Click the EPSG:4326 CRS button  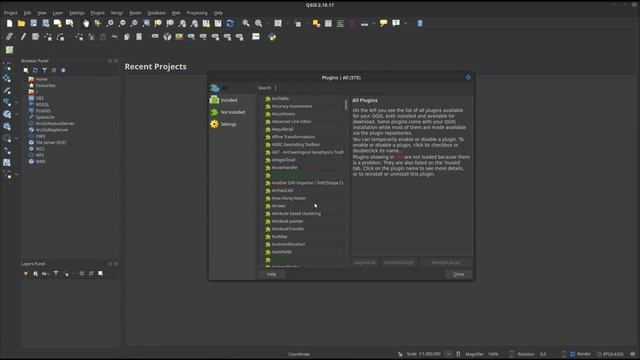(610, 354)
